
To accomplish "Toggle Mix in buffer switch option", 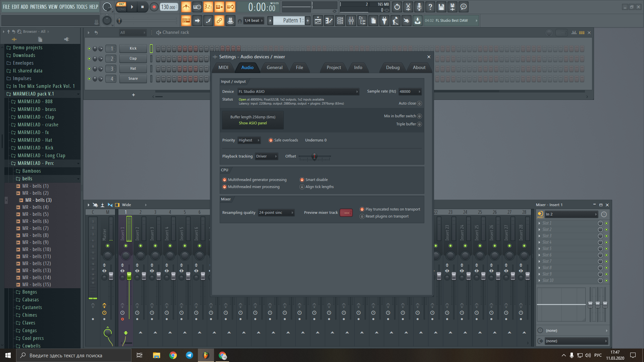I will coord(419,116).
